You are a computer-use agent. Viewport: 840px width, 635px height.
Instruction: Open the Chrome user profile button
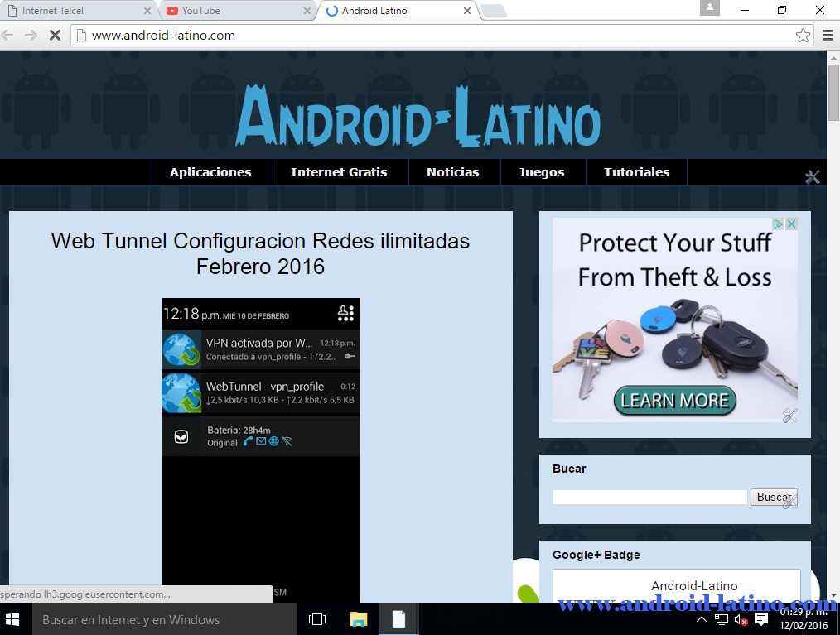[x=710, y=8]
